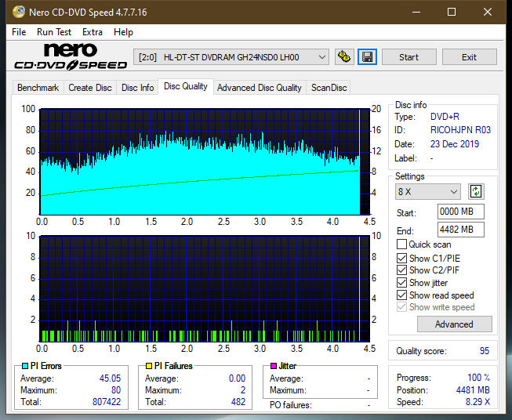Switch to the Create Disc tab
The image size is (512, 420).
click(x=90, y=88)
